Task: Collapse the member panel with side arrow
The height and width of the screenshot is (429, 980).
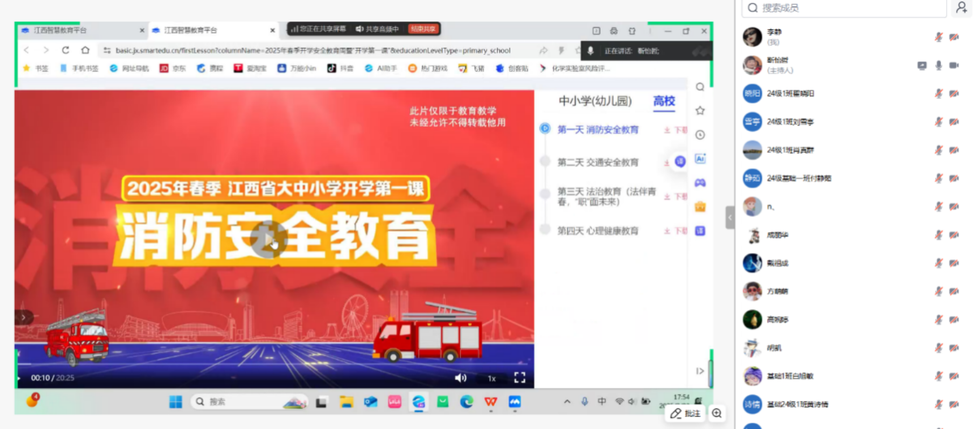Action: coord(730,217)
